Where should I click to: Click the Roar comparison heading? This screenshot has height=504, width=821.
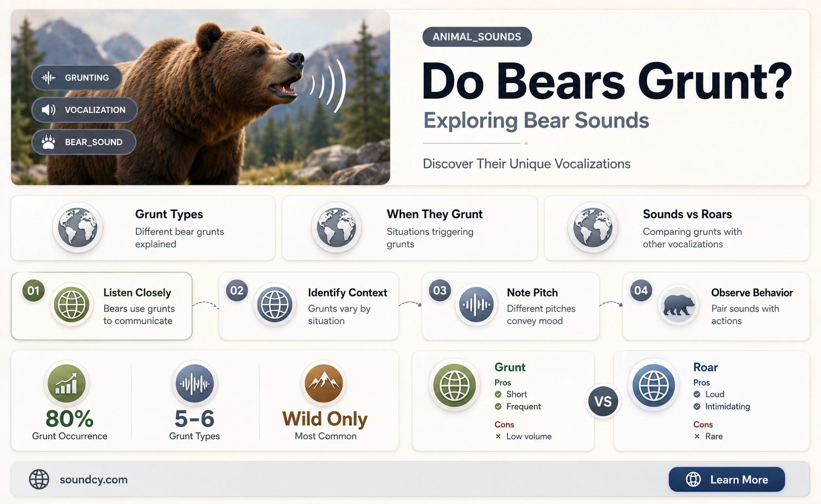click(706, 368)
